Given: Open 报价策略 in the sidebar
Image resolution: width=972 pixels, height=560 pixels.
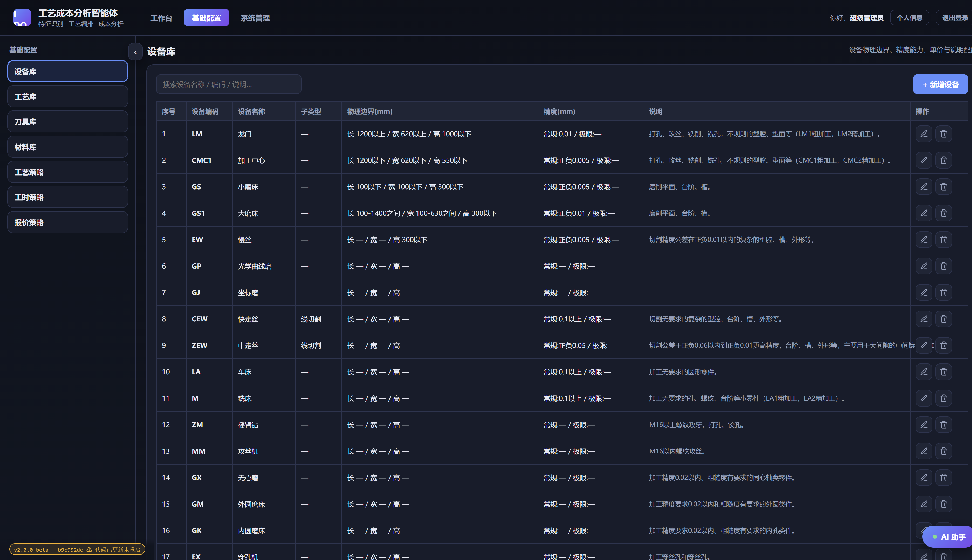Looking at the screenshot, I should click(68, 222).
